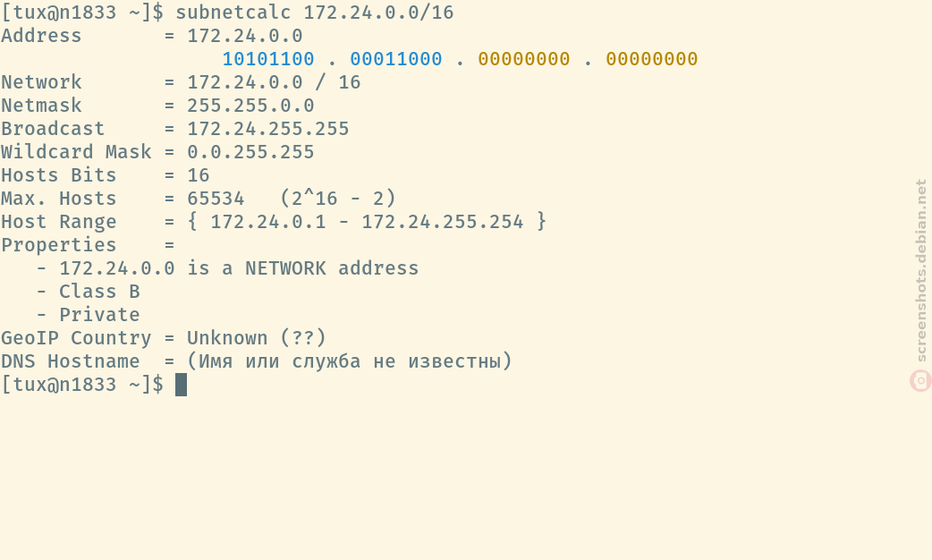
Task: Click the screenshots.debian.net watermark text
Action: pyautogui.click(x=920, y=270)
